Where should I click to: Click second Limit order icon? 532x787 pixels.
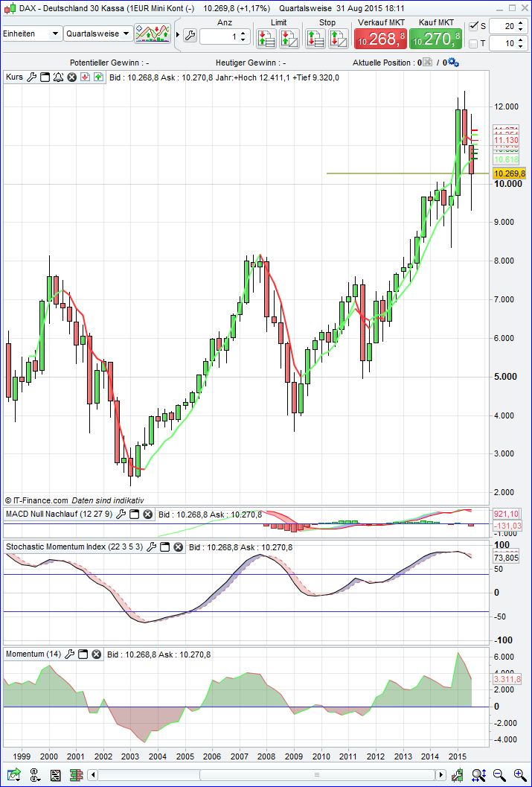289,38
